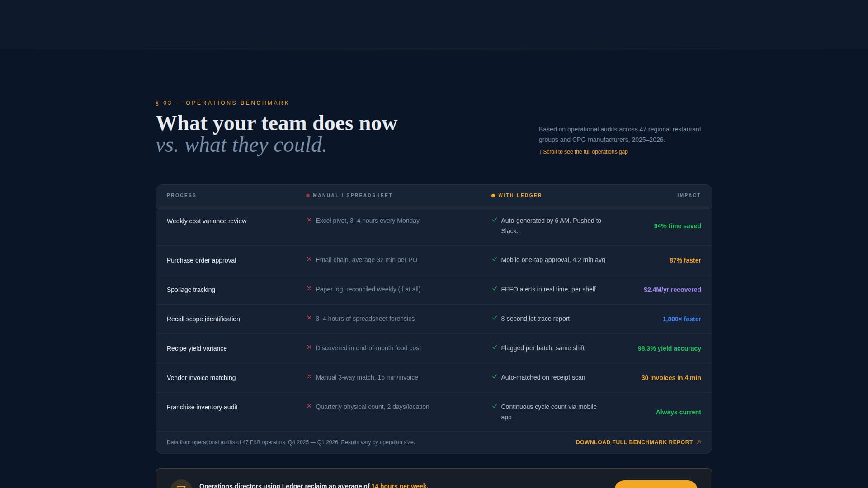
Task: Click the red X icon beside end-of-month food cost
Action: coord(309,347)
